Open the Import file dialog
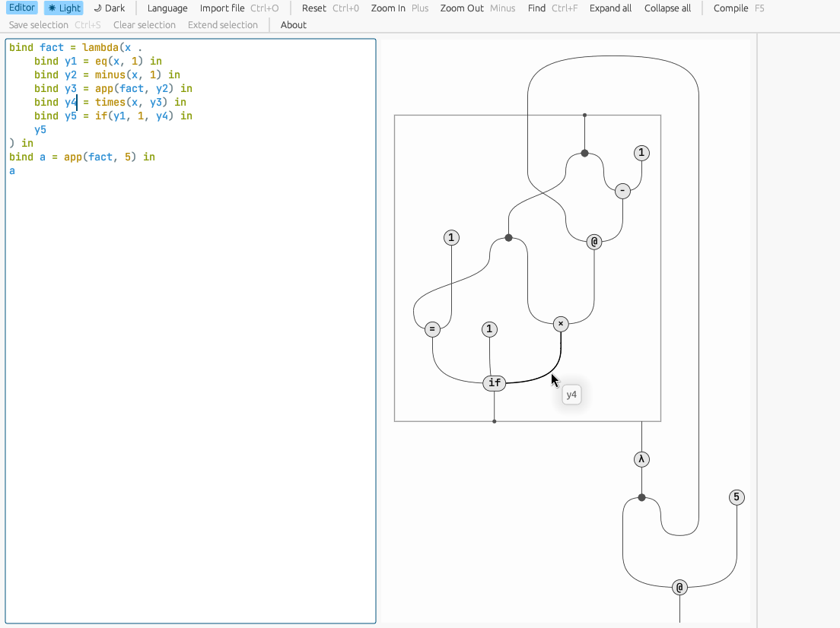The height and width of the screenshot is (628, 840). pyautogui.click(x=221, y=8)
